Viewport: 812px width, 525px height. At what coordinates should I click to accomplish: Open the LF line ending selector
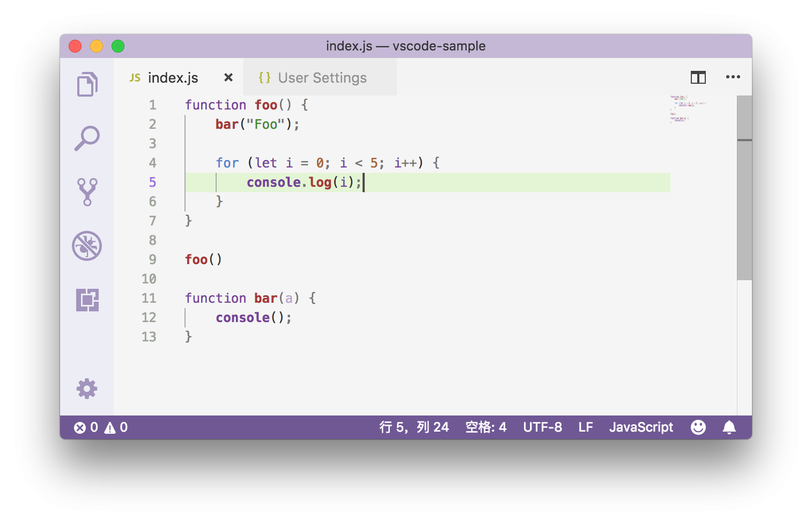pyautogui.click(x=585, y=427)
